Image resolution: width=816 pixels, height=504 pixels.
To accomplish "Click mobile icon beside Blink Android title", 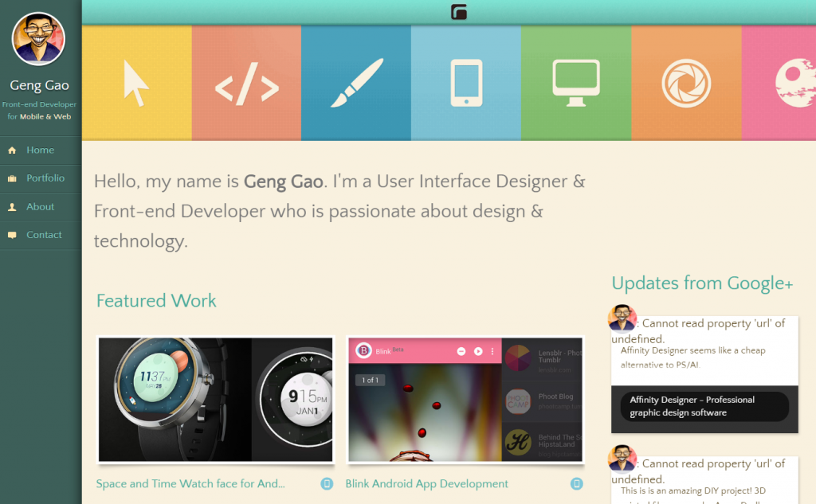I will point(577,484).
